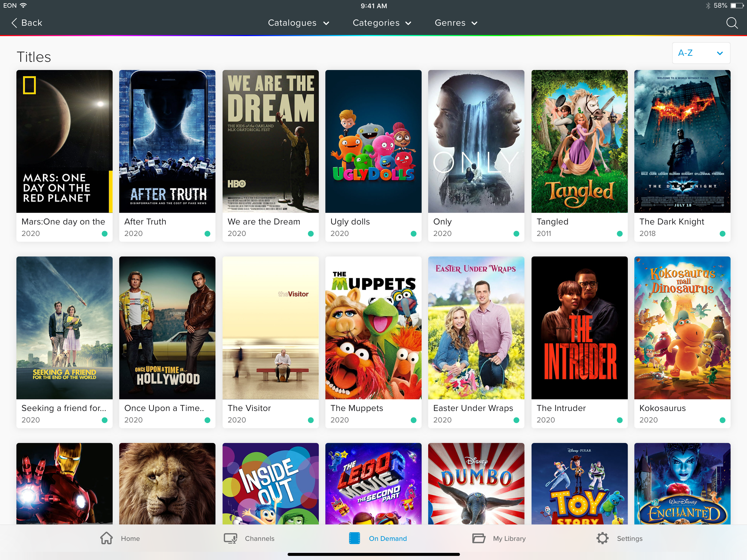Open My Library folder icon
This screenshot has height=560, width=747.
click(x=478, y=538)
